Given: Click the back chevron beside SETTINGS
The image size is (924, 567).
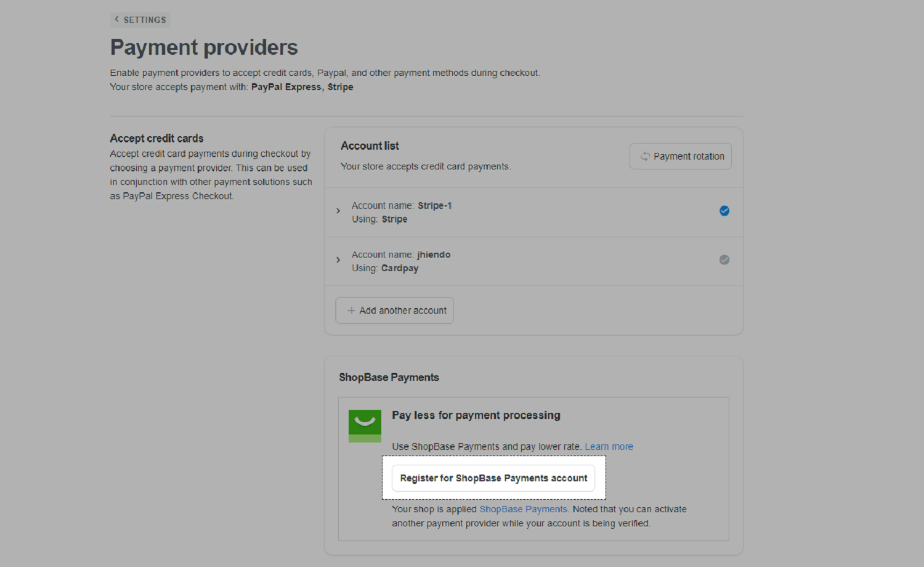Looking at the screenshot, I should [x=116, y=19].
